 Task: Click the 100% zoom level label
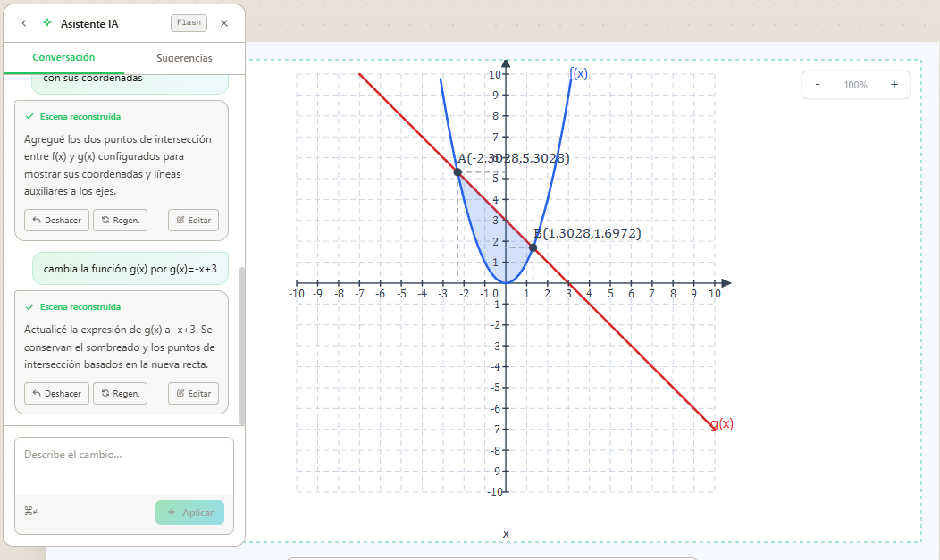pos(855,85)
